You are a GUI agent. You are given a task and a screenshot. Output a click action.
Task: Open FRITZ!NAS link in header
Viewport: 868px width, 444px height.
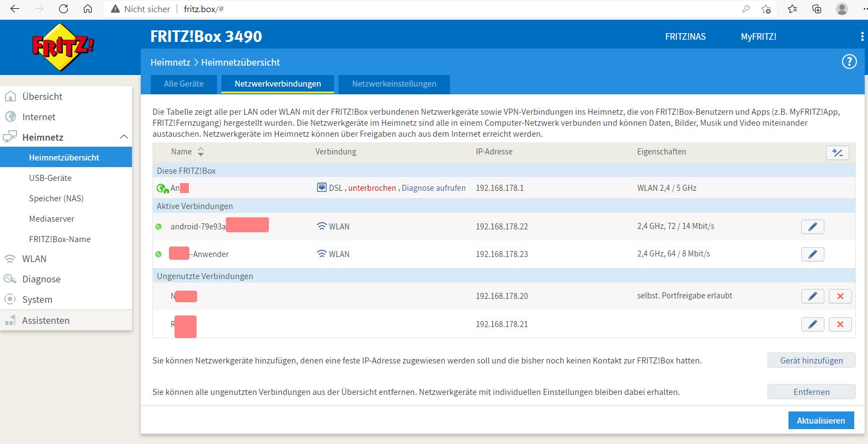point(685,36)
